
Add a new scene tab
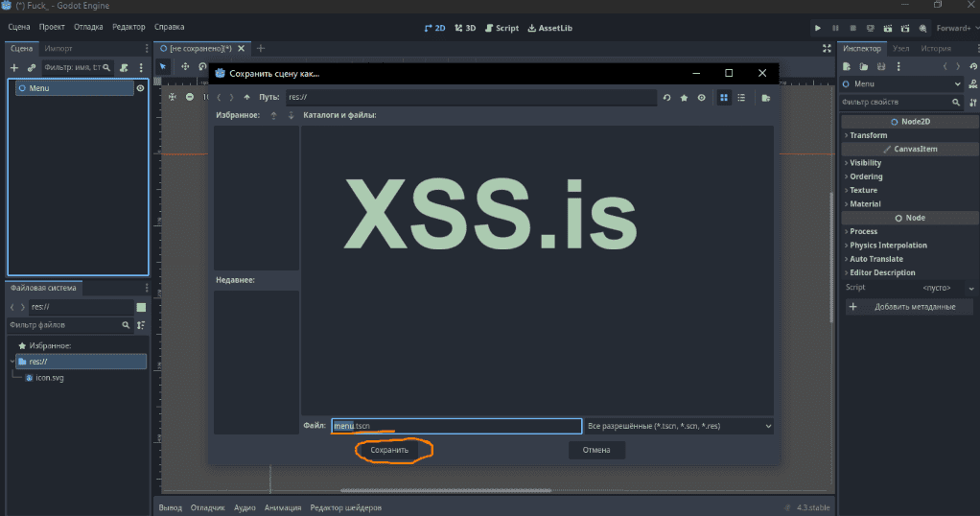pyautogui.click(x=261, y=48)
